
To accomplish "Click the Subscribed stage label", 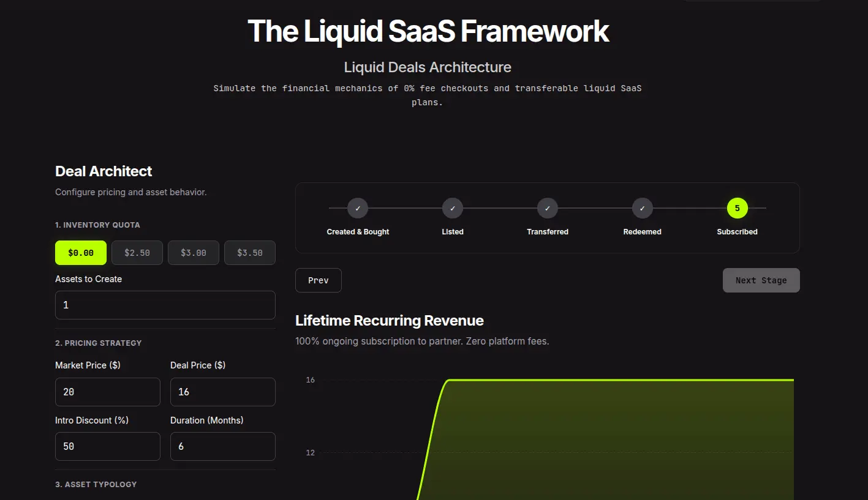I will tap(738, 232).
